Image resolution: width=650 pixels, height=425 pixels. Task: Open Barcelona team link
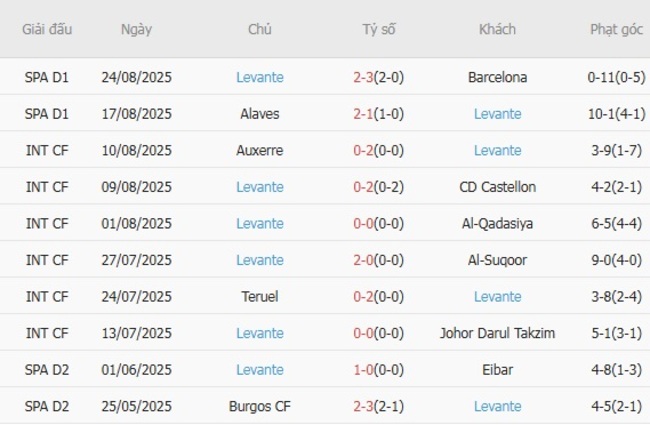(x=497, y=77)
